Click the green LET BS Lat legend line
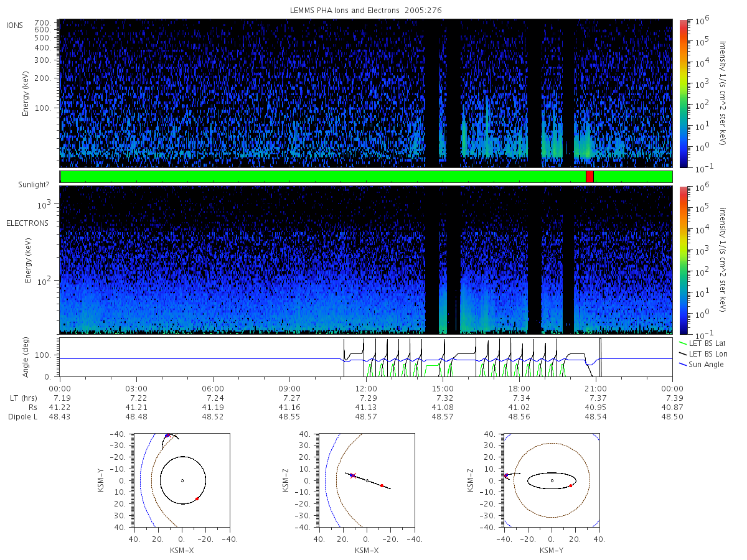The image size is (747, 560). [683, 343]
